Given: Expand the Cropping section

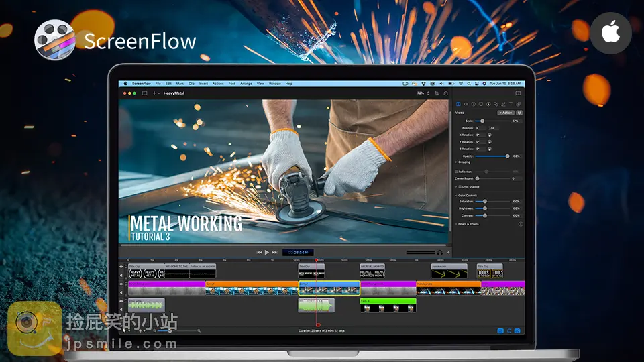Looking at the screenshot, I should 456,162.
